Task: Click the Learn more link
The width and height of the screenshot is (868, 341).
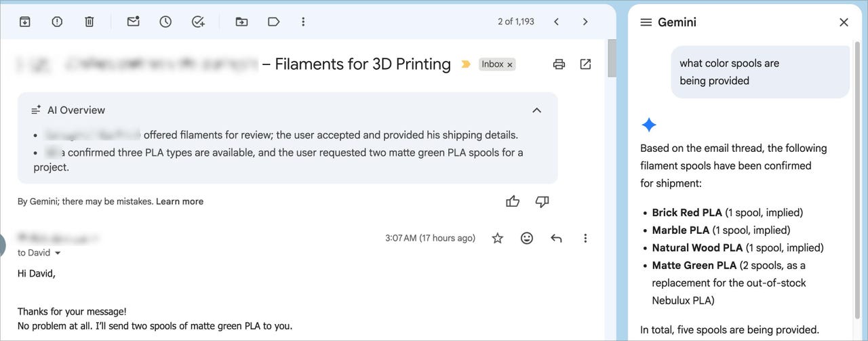Action: (179, 201)
